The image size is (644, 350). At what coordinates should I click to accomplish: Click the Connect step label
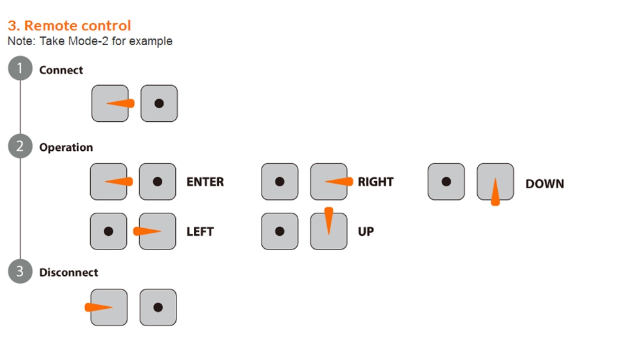coord(61,70)
